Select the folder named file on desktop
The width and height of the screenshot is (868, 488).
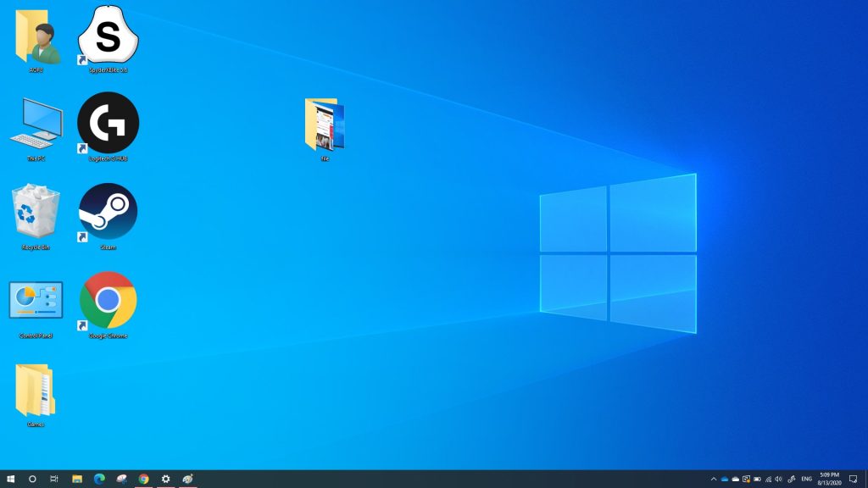click(x=325, y=130)
